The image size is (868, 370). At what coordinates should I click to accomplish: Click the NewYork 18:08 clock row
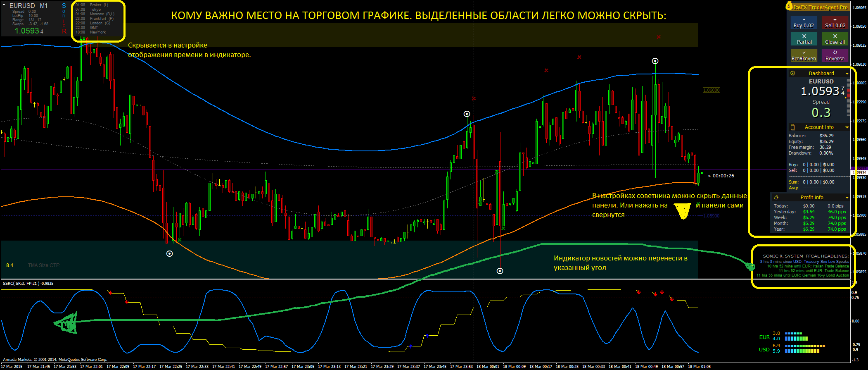(x=90, y=32)
